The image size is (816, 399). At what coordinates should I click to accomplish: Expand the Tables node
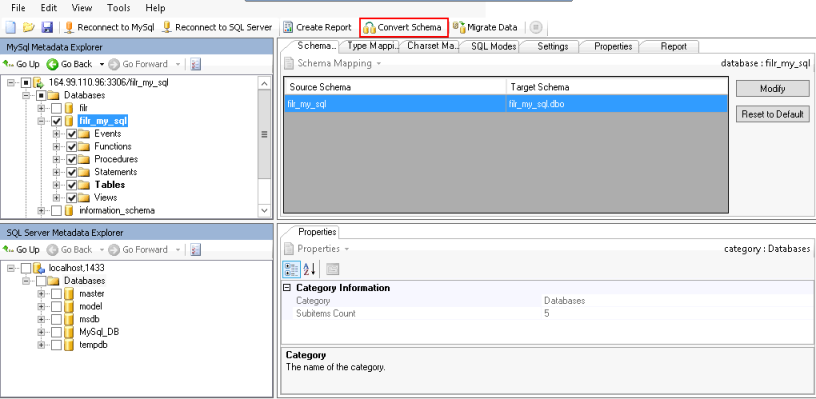tap(57, 185)
